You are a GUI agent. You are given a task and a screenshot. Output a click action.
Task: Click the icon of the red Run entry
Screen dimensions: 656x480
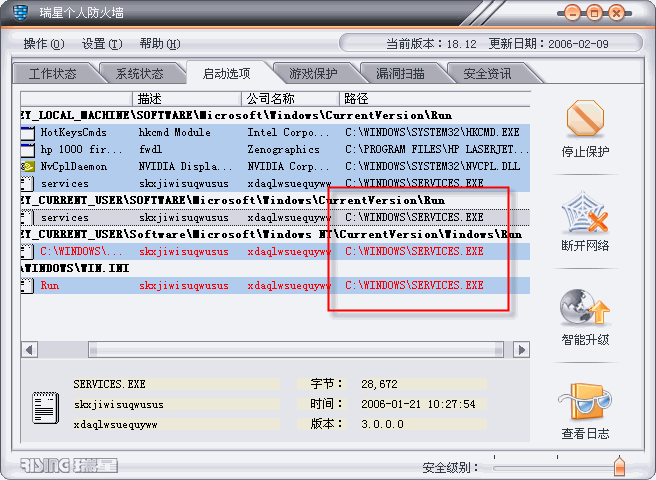27,285
